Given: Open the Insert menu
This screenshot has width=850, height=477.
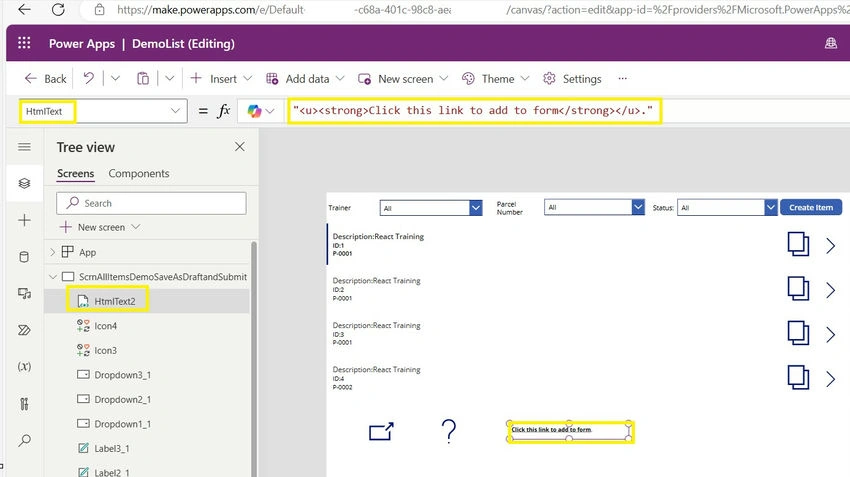Looking at the screenshot, I should point(221,79).
